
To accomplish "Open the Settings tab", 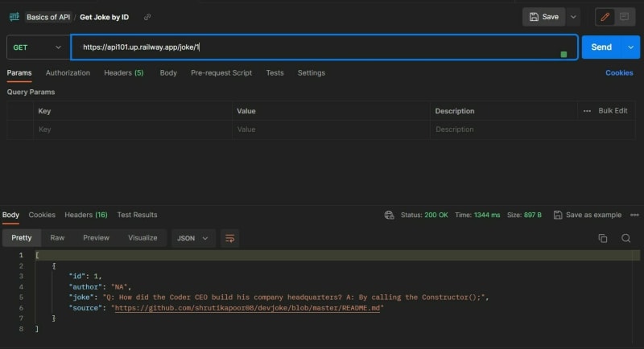I will pos(312,73).
